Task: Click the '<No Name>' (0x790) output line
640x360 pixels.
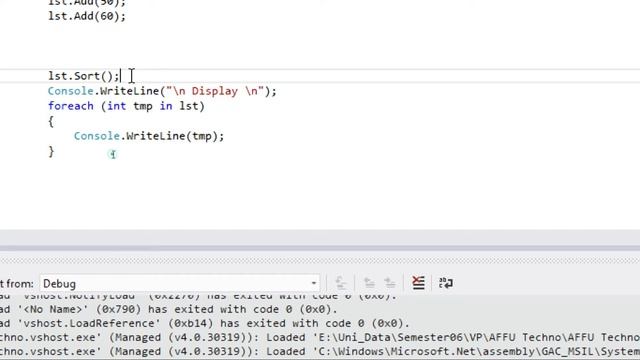Action: (169, 309)
